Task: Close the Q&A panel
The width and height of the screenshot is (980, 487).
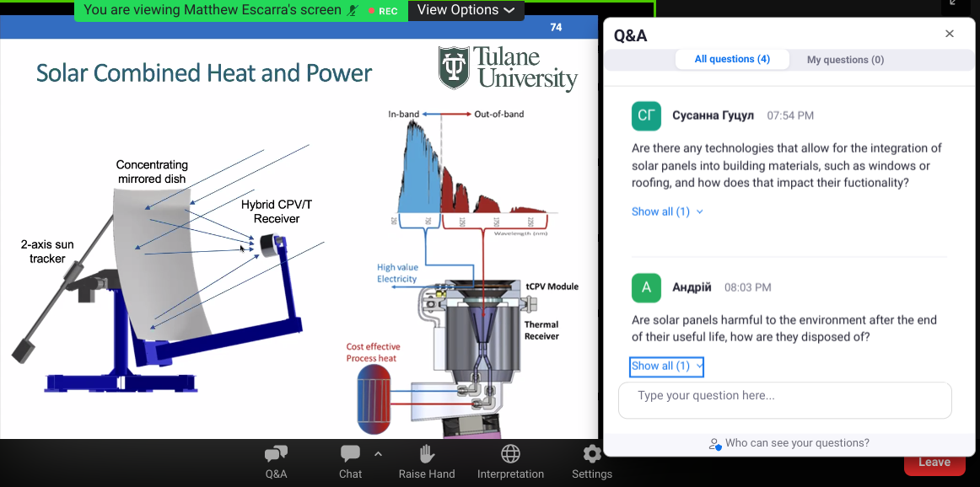Action: coord(950,35)
